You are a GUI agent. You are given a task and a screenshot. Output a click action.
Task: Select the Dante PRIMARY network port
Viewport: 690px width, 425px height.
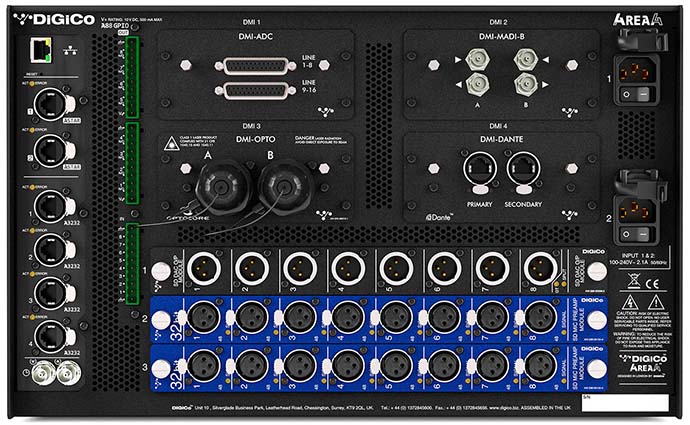477,168
